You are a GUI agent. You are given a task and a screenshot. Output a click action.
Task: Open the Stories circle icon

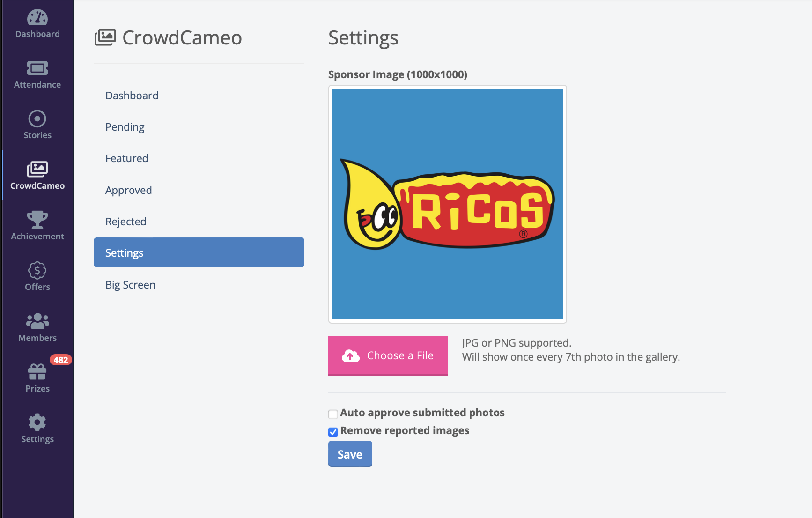coord(37,119)
